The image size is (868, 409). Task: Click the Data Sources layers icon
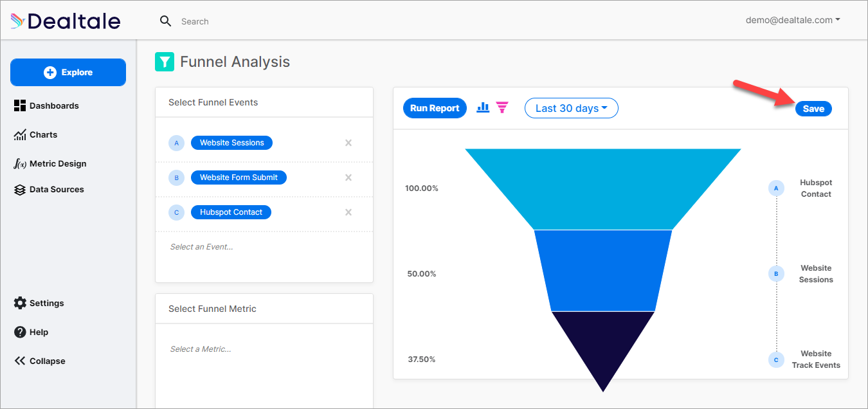(x=20, y=189)
